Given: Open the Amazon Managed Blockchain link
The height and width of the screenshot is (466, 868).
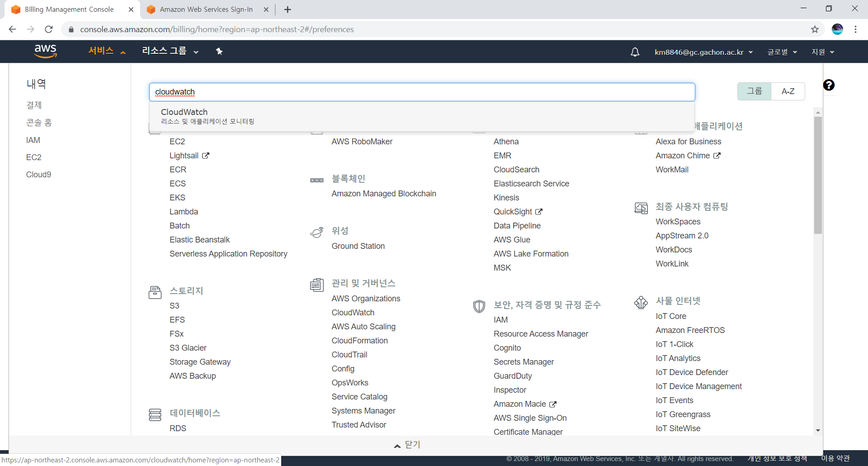Looking at the screenshot, I should tap(384, 194).
